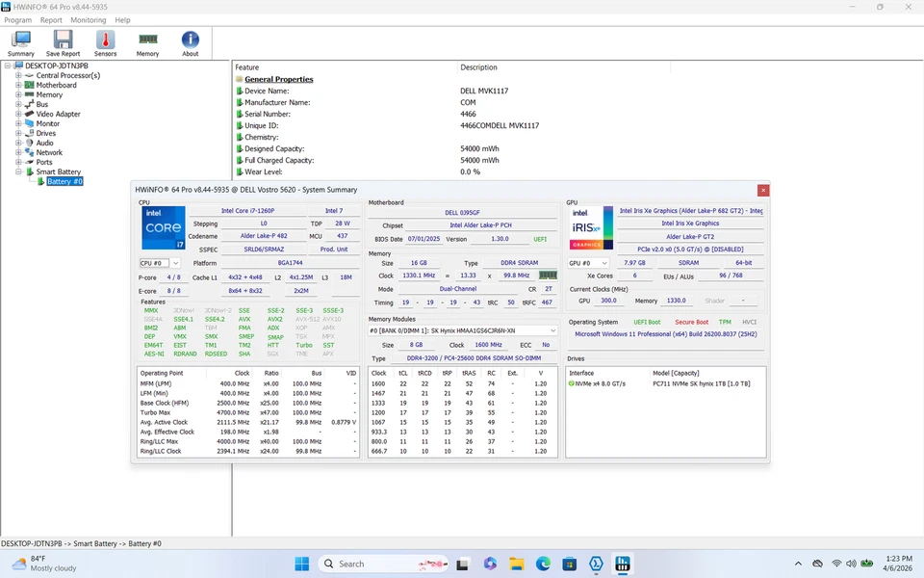Expand the Central Processor(s) node
924x578 pixels.
point(18,75)
